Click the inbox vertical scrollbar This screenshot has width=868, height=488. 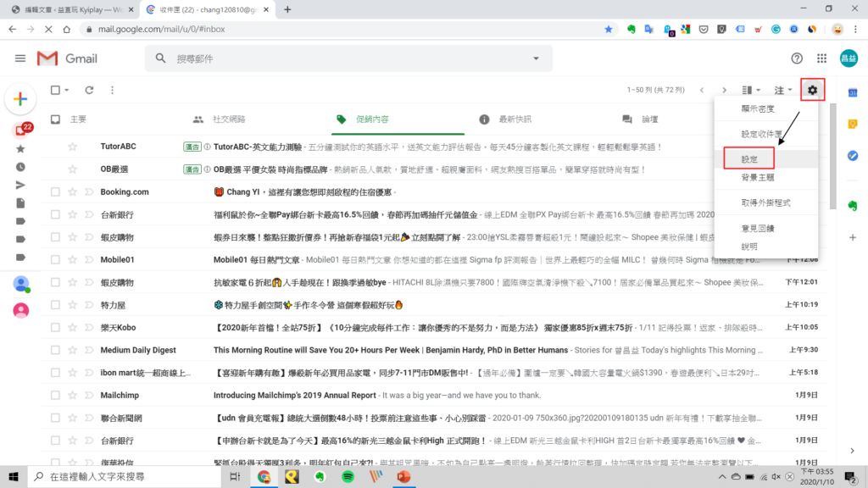click(x=832, y=157)
